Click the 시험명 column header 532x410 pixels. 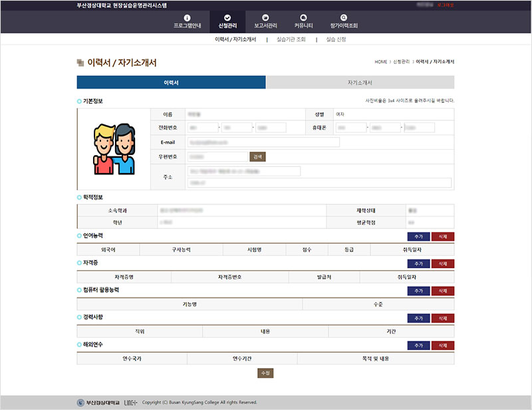[x=254, y=250]
